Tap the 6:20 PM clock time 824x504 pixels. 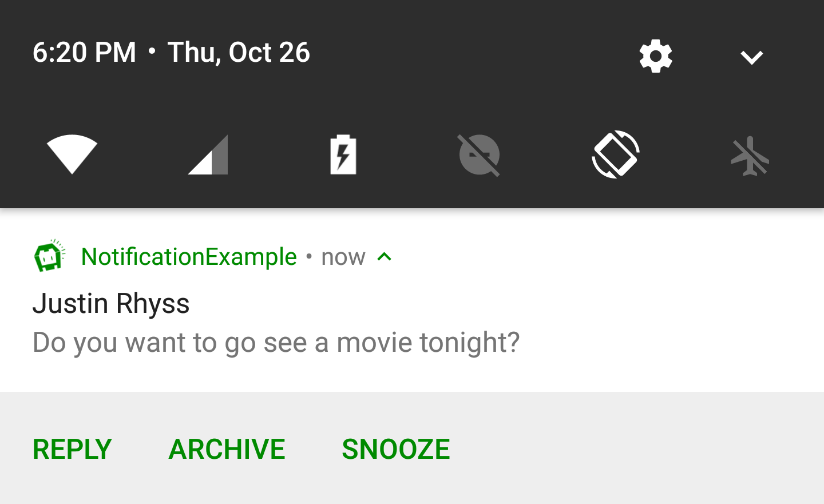pos(84,53)
